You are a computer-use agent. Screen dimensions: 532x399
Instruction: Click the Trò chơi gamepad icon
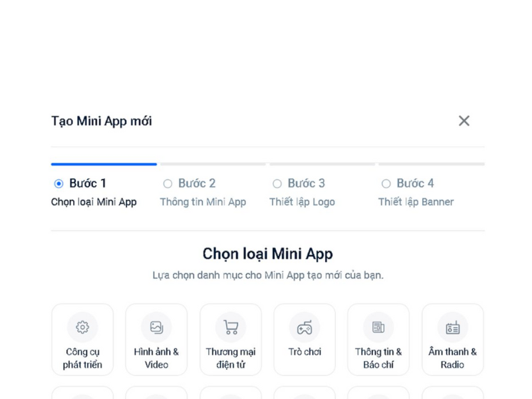click(x=305, y=327)
